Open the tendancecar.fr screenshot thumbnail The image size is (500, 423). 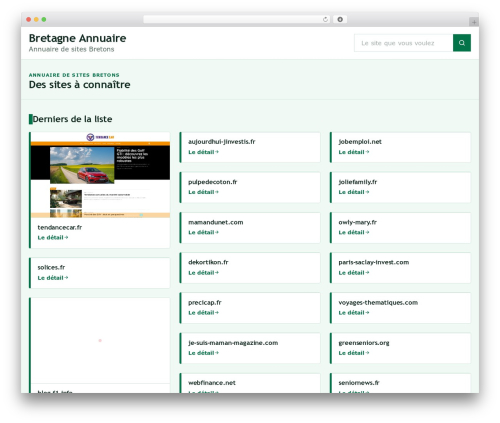[x=100, y=175]
